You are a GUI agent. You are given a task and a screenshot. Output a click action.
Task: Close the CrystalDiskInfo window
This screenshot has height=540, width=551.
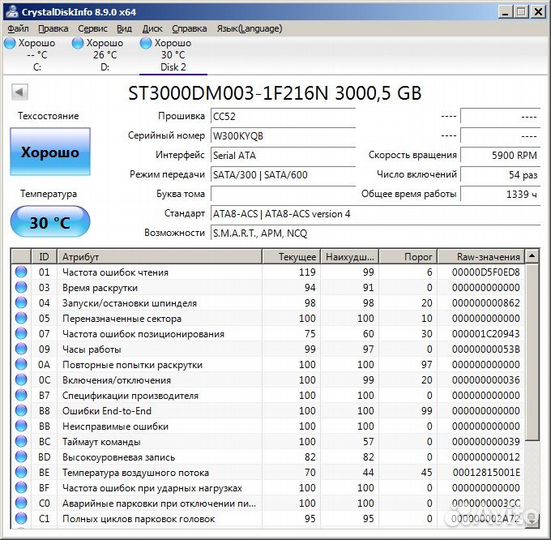tap(538, 12)
